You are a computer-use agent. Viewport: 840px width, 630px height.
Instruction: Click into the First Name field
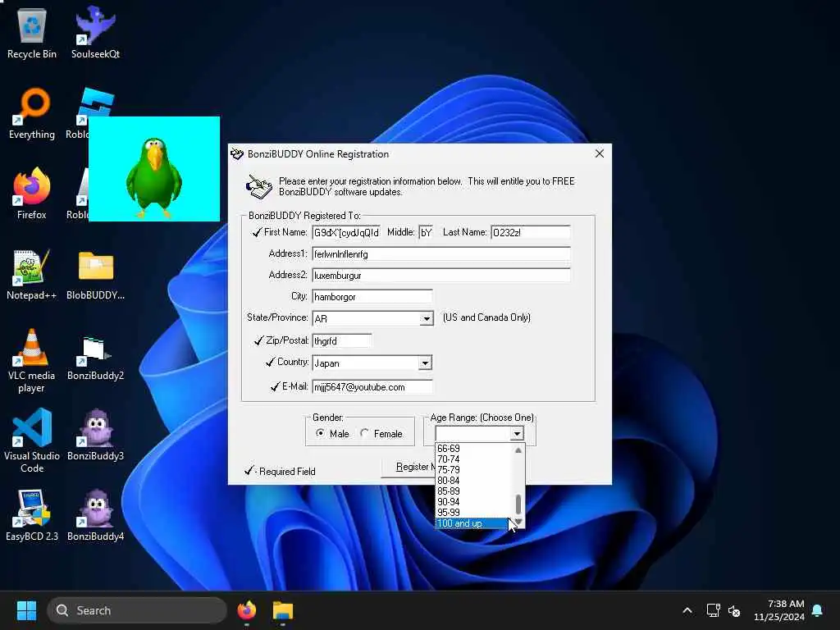pyautogui.click(x=346, y=232)
